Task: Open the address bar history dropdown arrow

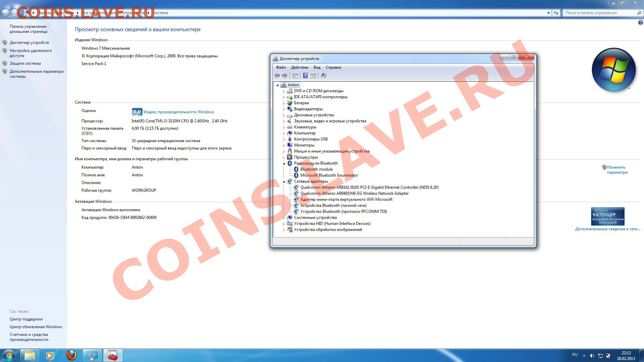Action: pyautogui.click(x=548, y=13)
